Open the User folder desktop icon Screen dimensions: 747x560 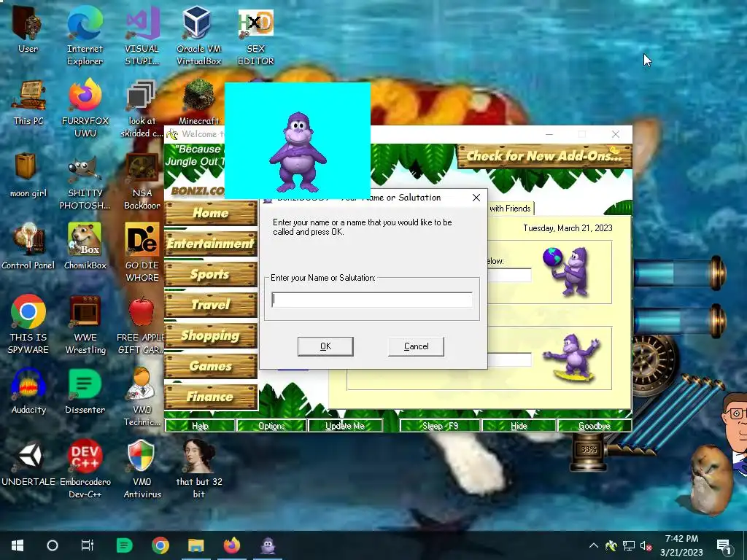pos(28,29)
